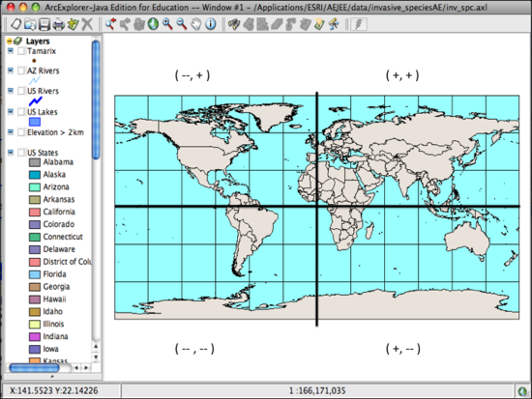This screenshot has width=532, height=399.
Task: Enable the US Lakes layer checkbox
Action: pyautogui.click(x=21, y=112)
